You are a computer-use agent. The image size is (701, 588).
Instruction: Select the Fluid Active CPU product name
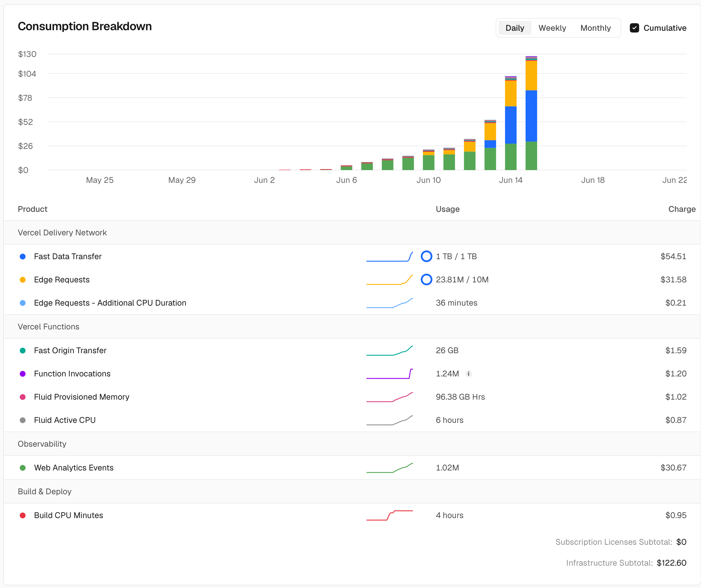pos(65,420)
